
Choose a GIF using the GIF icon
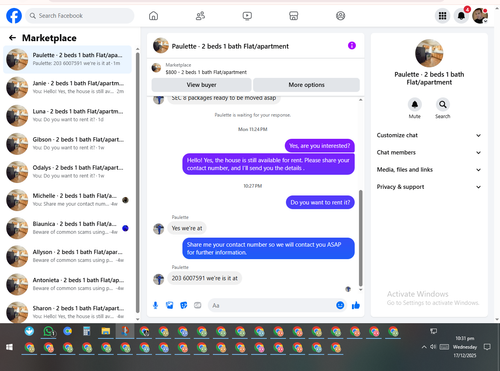[198, 305]
